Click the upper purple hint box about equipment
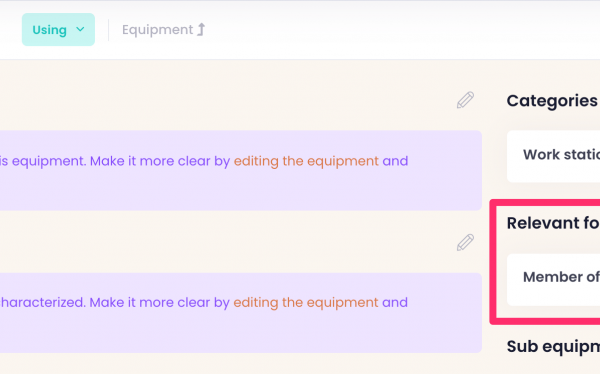 pyautogui.click(x=241, y=170)
